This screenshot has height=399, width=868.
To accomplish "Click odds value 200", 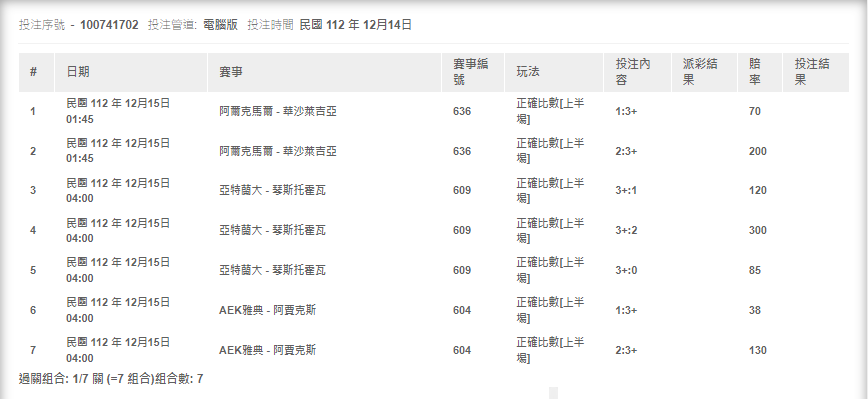I will (x=757, y=151).
